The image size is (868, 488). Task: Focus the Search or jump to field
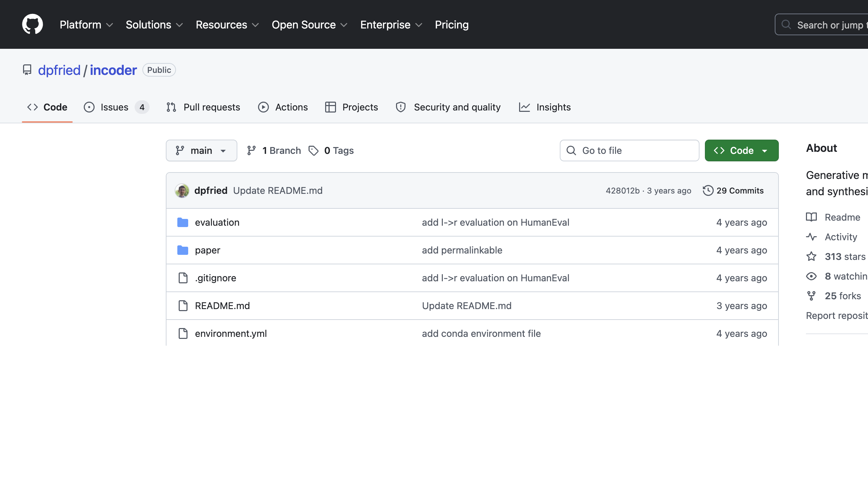[x=822, y=24]
